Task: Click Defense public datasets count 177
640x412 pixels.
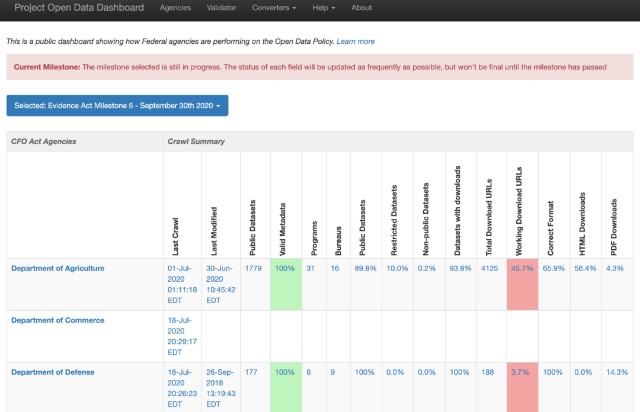Action: 251,372
